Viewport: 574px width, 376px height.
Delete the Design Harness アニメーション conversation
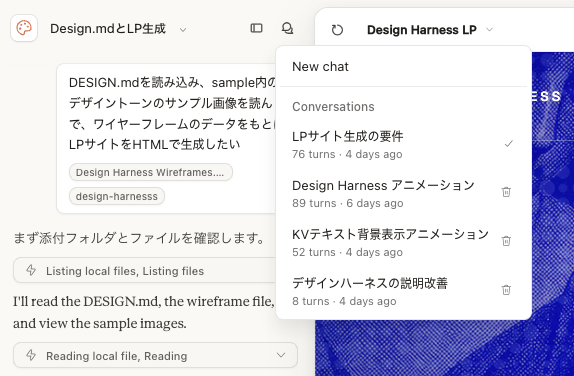(x=506, y=192)
